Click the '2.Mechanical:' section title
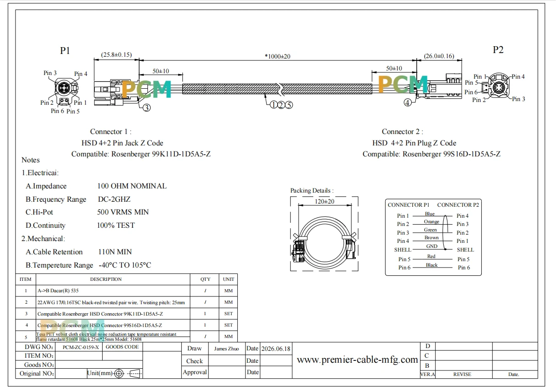556x392 pixels. pyautogui.click(x=44, y=239)
